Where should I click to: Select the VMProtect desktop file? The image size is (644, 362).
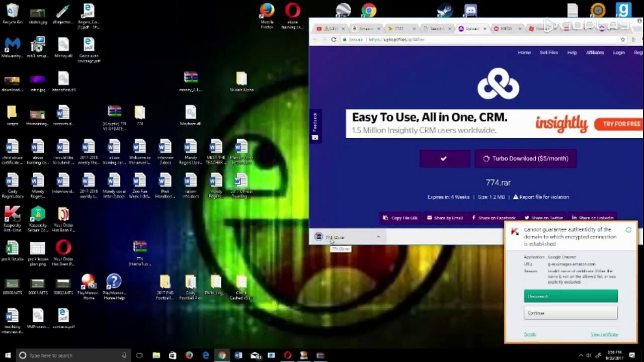[38, 319]
